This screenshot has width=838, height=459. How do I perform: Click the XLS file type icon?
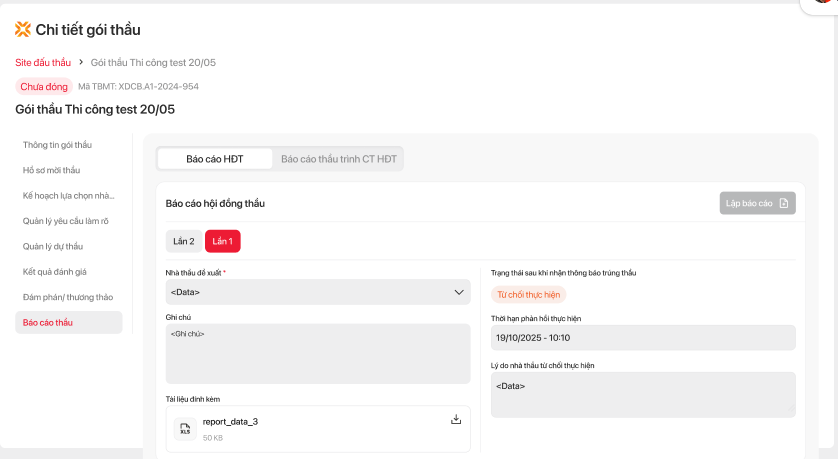point(185,429)
